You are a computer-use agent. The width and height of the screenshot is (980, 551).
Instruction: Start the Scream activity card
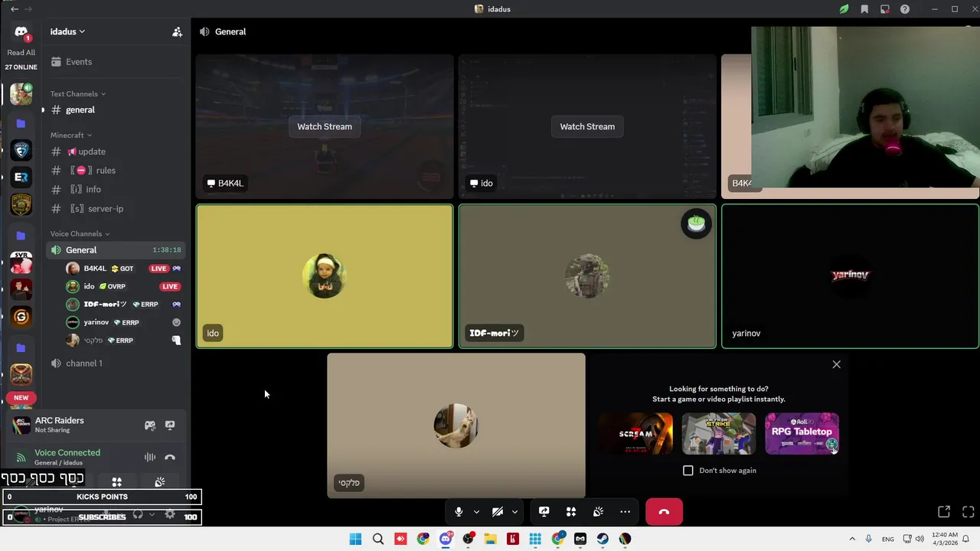pyautogui.click(x=635, y=433)
